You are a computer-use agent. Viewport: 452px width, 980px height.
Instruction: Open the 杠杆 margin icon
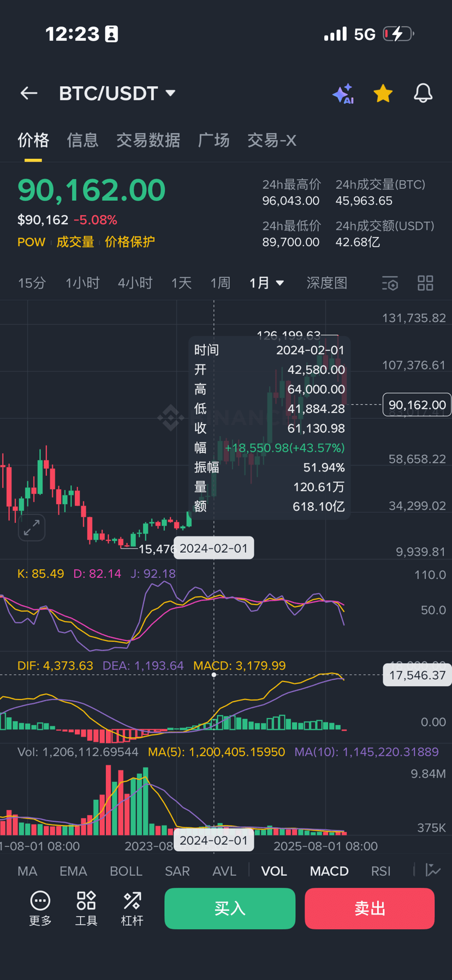click(x=132, y=909)
